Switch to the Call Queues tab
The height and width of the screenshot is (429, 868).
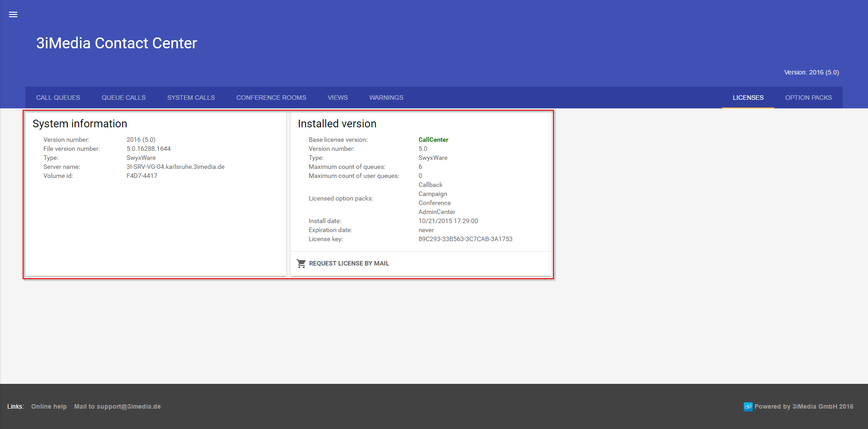point(58,98)
